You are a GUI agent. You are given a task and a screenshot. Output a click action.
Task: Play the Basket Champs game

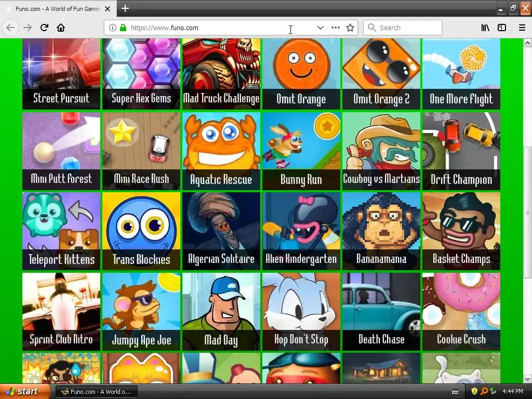[461, 231]
